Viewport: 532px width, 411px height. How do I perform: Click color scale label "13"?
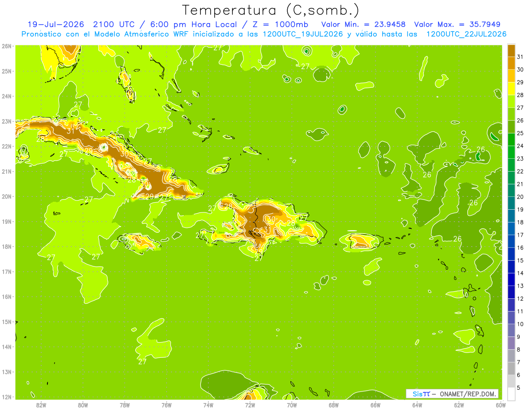(520, 286)
